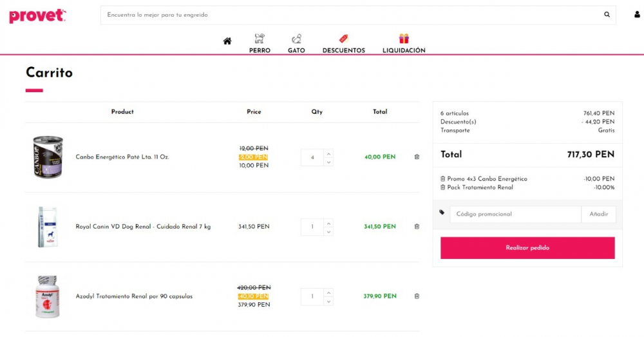The height and width of the screenshot is (337, 644).
Task: Delete Azodyl Tratamiento Renal from cart
Action: (417, 296)
